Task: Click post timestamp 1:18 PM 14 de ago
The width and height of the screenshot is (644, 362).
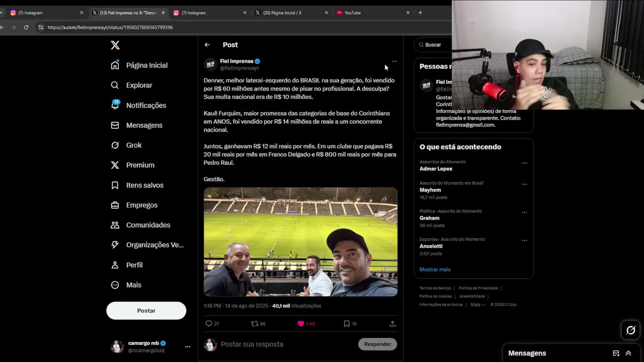Action: coord(236,306)
